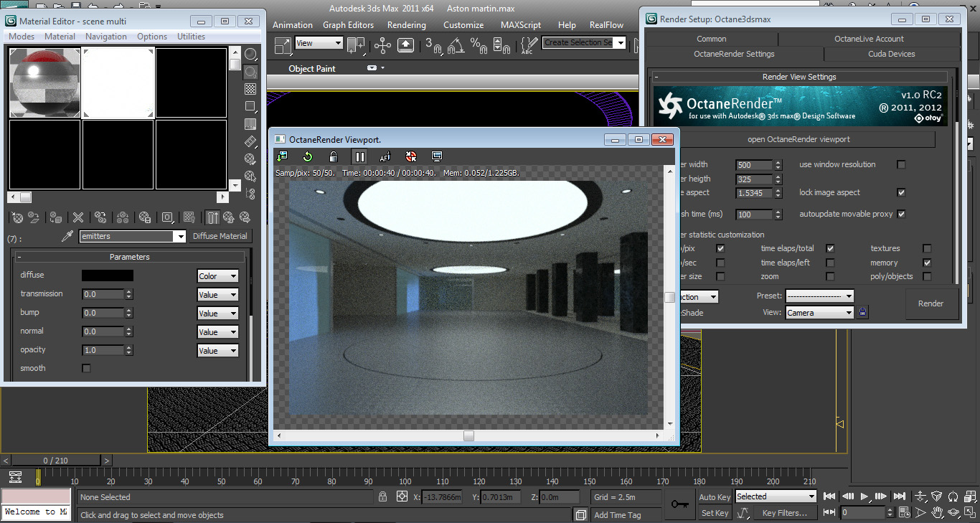The image size is (980, 523).
Task: Open the Preset dropdown in Render Setup
Action: (820, 296)
